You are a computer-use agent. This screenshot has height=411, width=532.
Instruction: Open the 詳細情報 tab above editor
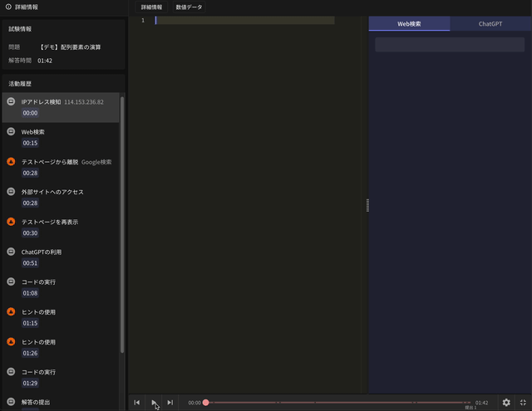[151, 7]
